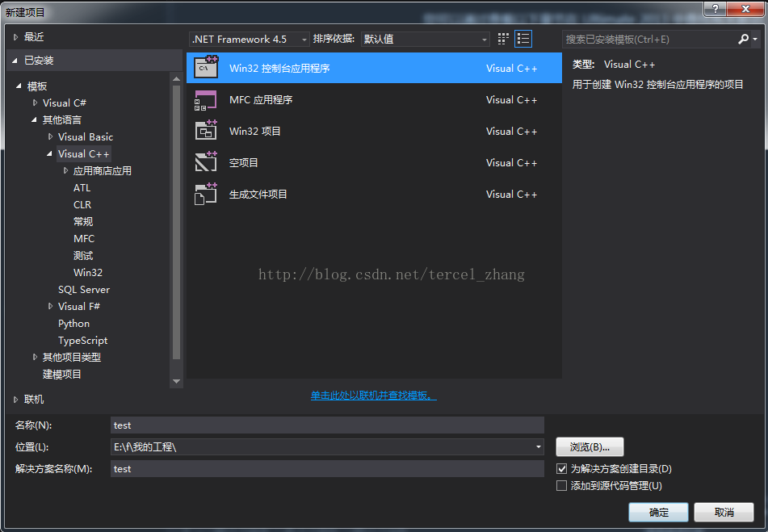Expand the 最近 section
The height and width of the screenshot is (532, 768).
point(15,37)
